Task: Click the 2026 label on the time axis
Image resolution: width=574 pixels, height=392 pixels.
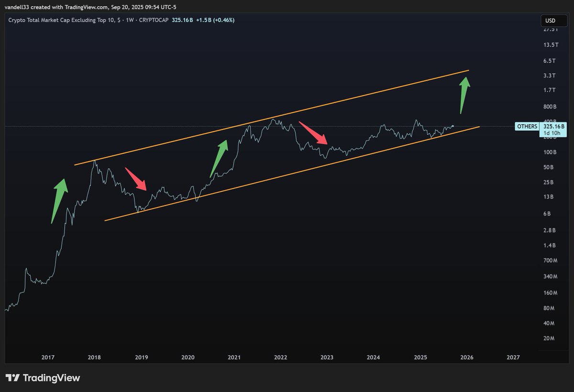Action: (x=467, y=358)
